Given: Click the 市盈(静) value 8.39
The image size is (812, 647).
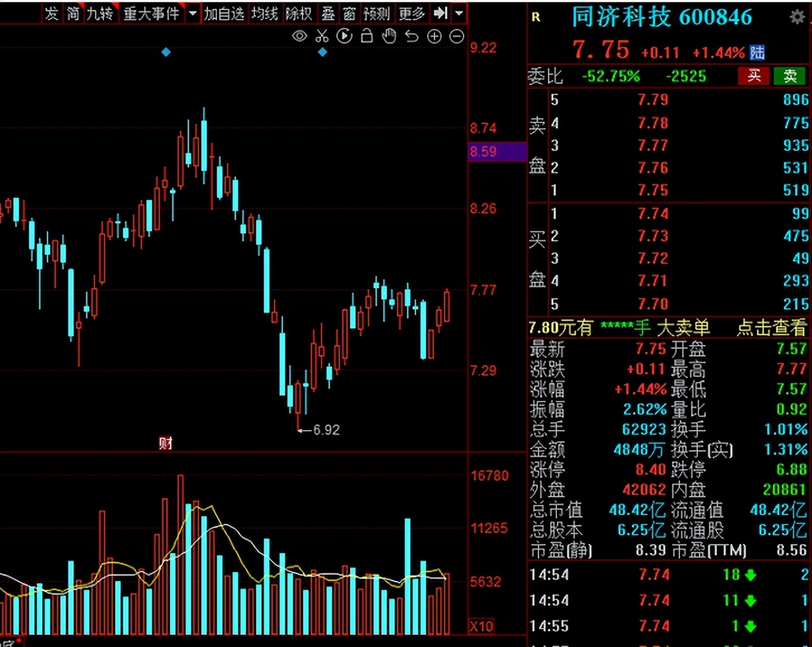Looking at the screenshot, I should tap(651, 551).
